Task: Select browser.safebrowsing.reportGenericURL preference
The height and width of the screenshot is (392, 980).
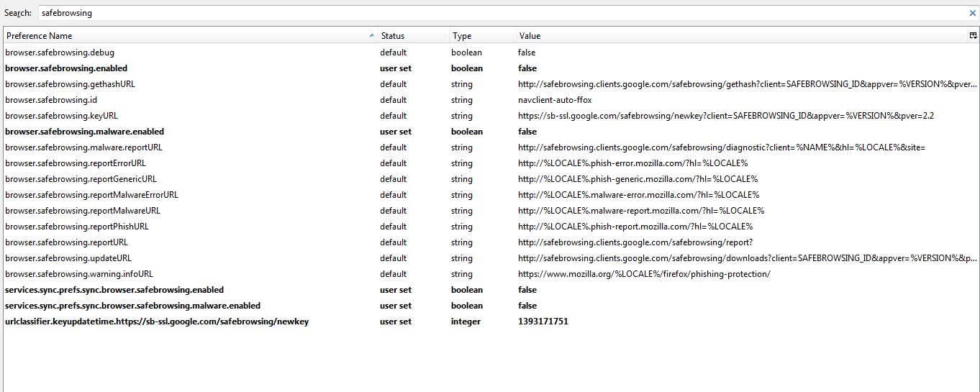Action: (x=81, y=179)
